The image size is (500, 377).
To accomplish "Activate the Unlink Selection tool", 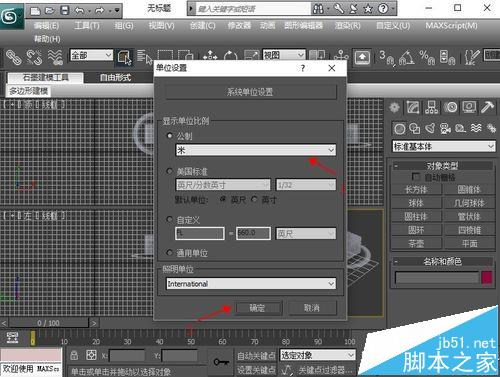I will click(x=34, y=57).
